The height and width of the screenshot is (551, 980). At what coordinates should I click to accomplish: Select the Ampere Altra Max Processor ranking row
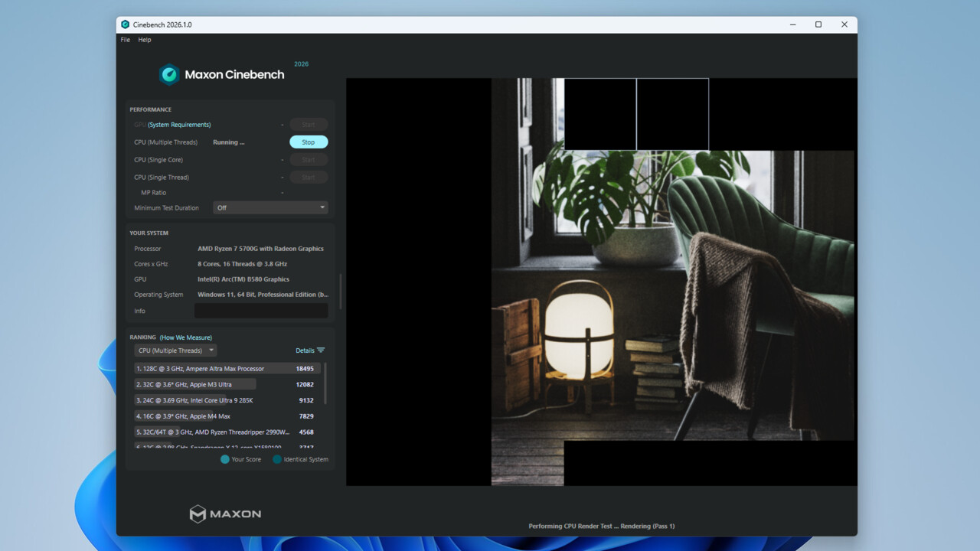coord(227,369)
